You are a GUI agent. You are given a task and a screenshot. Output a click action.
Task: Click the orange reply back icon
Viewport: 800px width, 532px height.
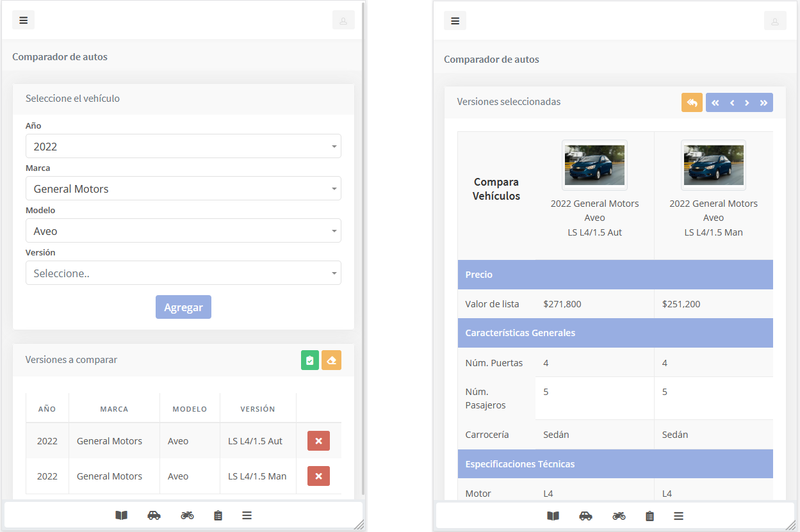pos(692,103)
